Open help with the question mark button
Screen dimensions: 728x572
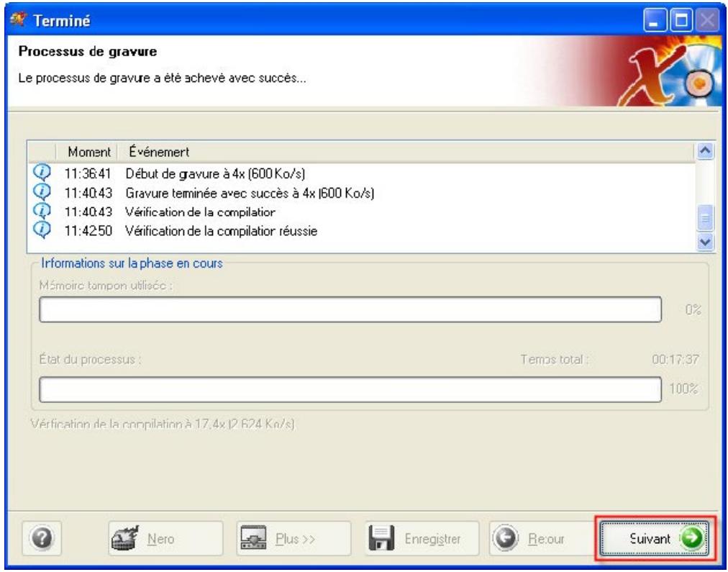click(42, 538)
